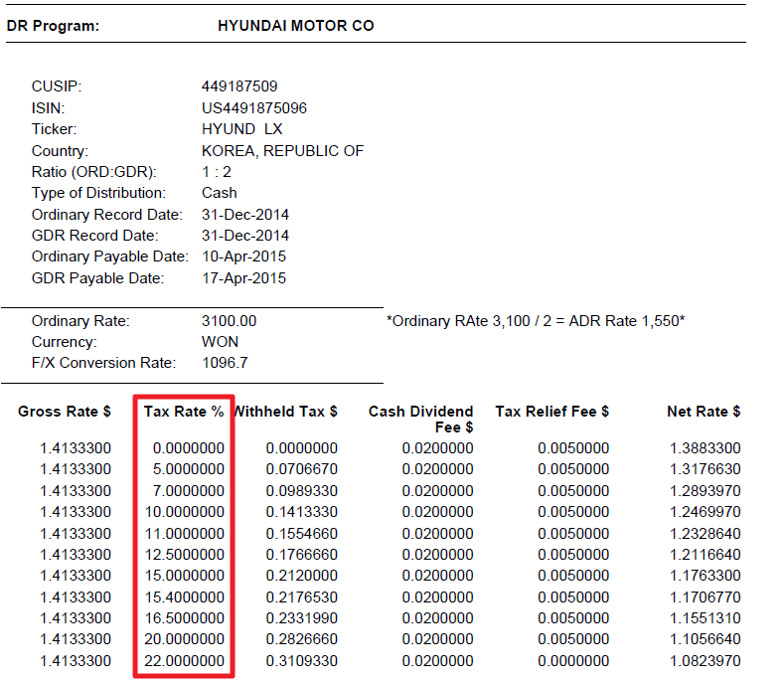Click the Tax Rate % column header
Screen dimensions: 784x682
point(184,412)
